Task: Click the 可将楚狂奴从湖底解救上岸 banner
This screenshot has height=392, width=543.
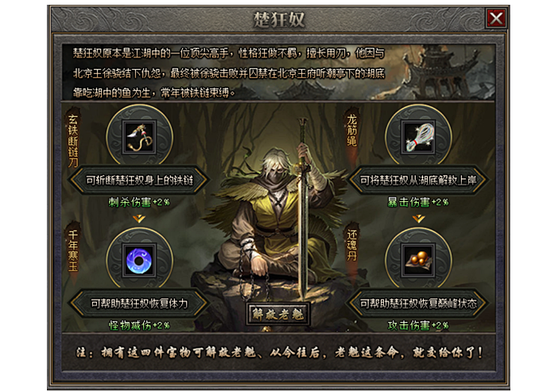Action: tap(418, 180)
